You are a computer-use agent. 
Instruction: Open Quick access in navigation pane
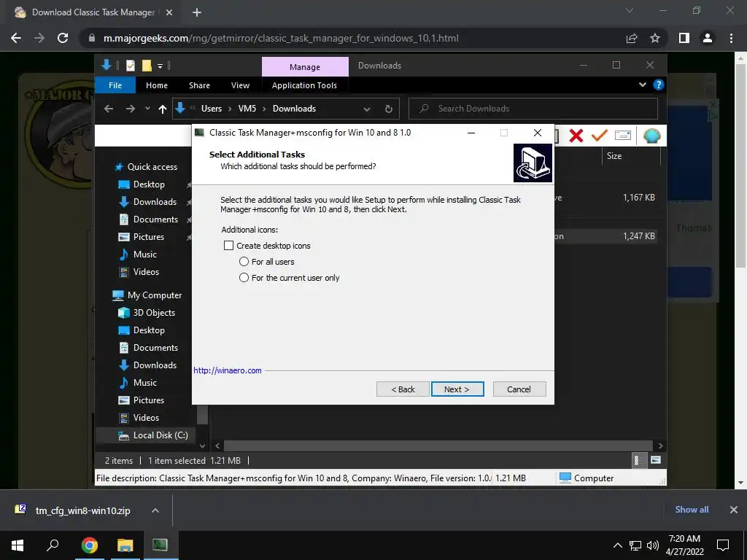click(152, 167)
